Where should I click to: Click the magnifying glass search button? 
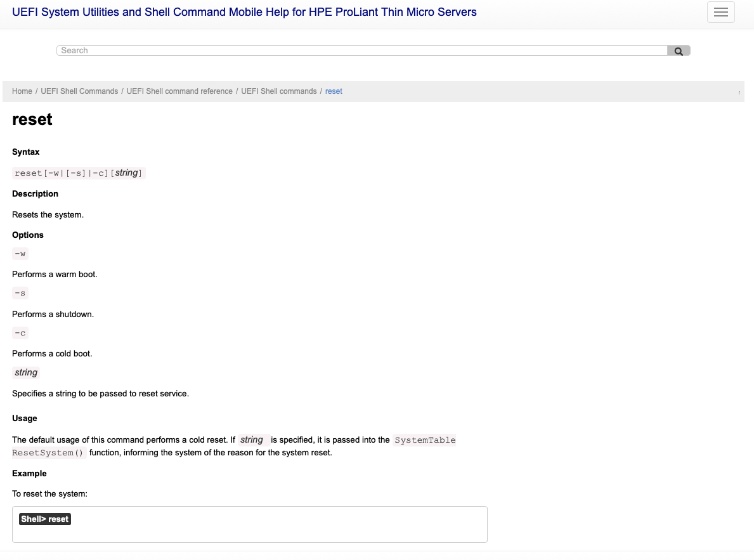coord(679,51)
